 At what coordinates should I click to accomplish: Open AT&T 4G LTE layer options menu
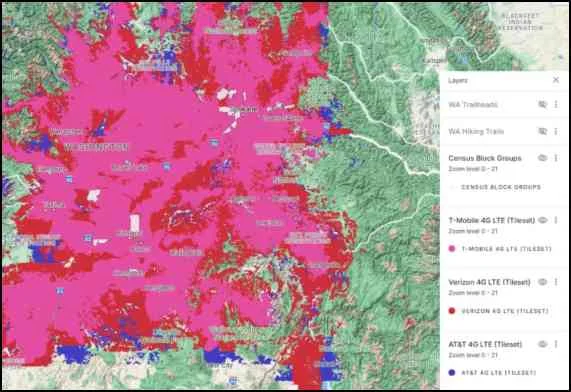point(556,344)
